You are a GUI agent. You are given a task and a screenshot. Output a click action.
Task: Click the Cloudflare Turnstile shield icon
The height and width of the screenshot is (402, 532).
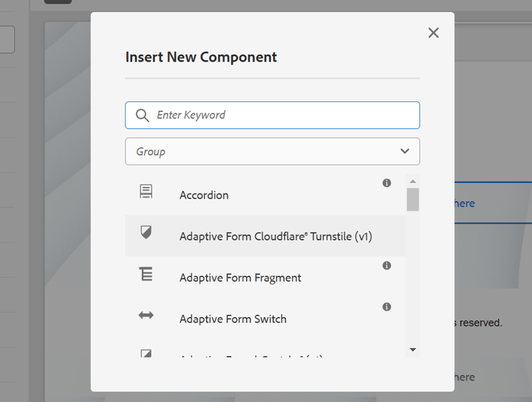coord(146,233)
